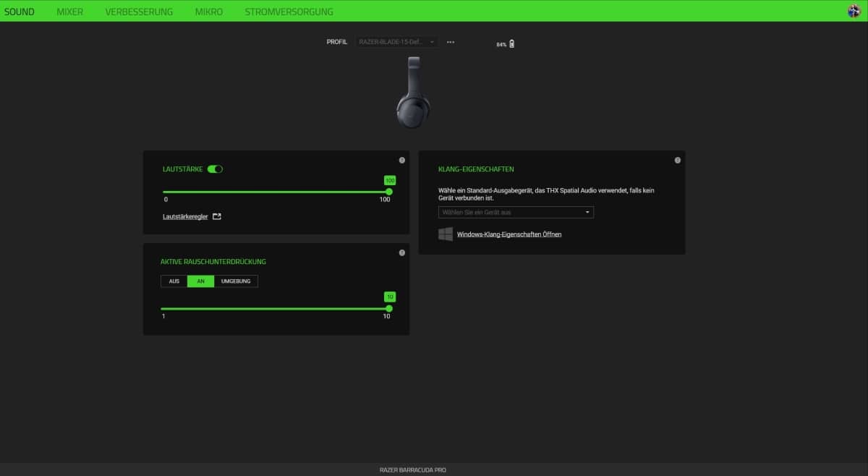The height and width of the screenshot is (476, 868).
Task: Click the external-link icon beside Lautstärkeregler
Action: point(217,216)
